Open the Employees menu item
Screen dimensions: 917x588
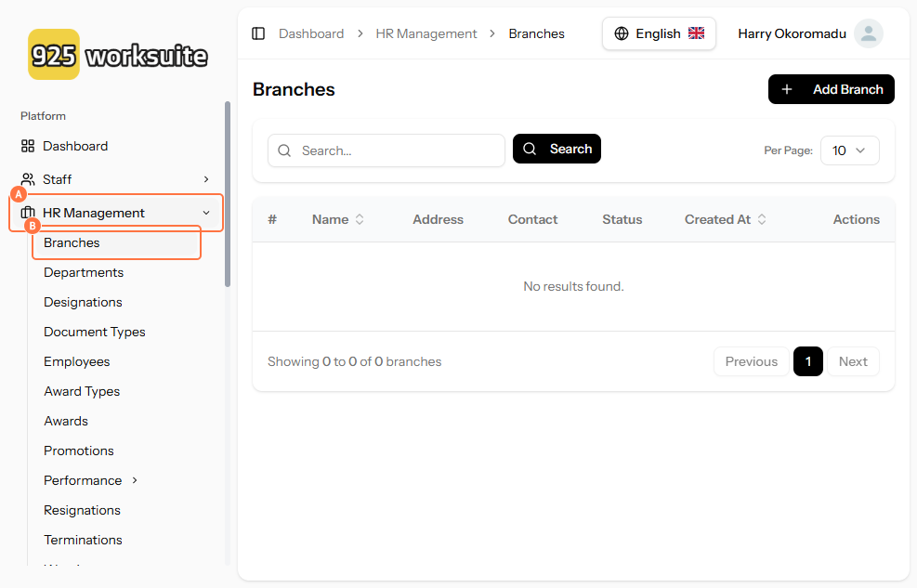[x=77, y=361]
